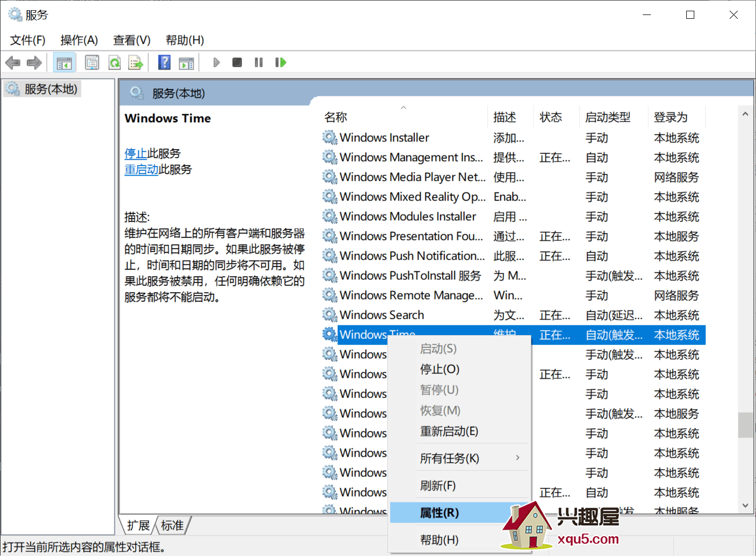Click the Stop Service square icon

[237, 63]
